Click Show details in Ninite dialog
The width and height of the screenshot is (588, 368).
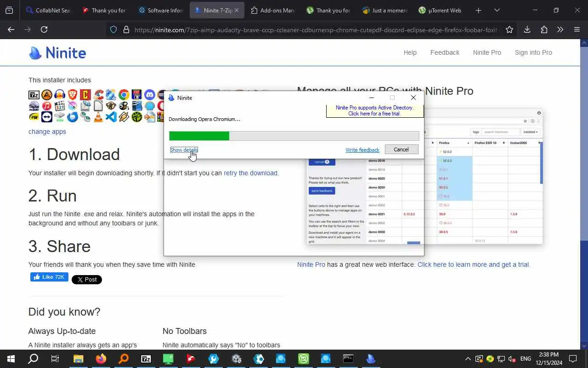[184, 150]
